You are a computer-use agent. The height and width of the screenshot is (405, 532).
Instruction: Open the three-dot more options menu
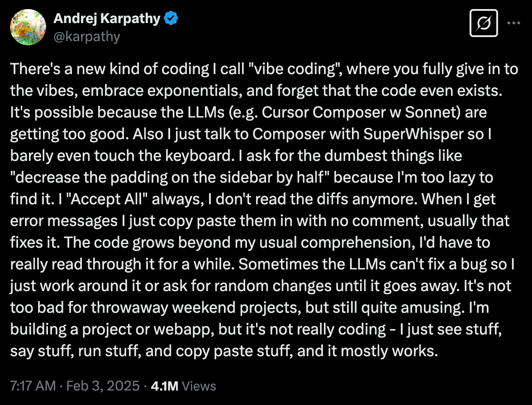coord(514,23)
